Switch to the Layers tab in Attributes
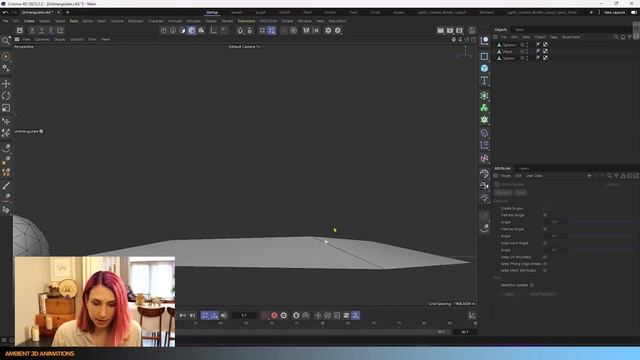Image resolution: width=640 pixels, height=360 pixels. [x=524, y=169]
